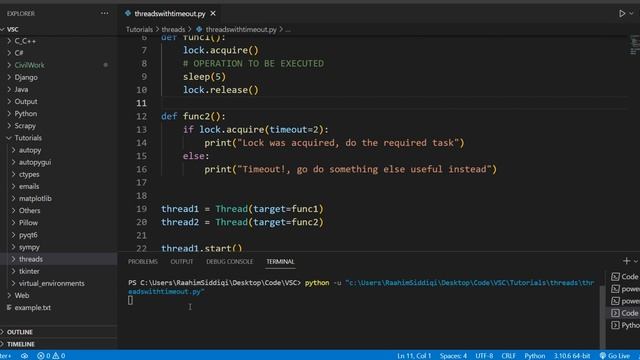Image resolution: width=640 pixels, height=360 pixels.
Task: Click Tutorials in the breadcrumb
Action: (139, 29)
